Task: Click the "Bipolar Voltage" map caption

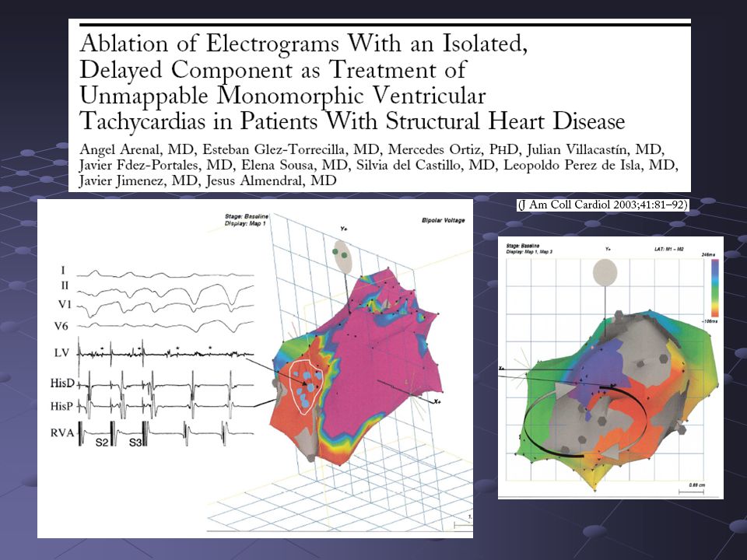Action: (443, 220)
